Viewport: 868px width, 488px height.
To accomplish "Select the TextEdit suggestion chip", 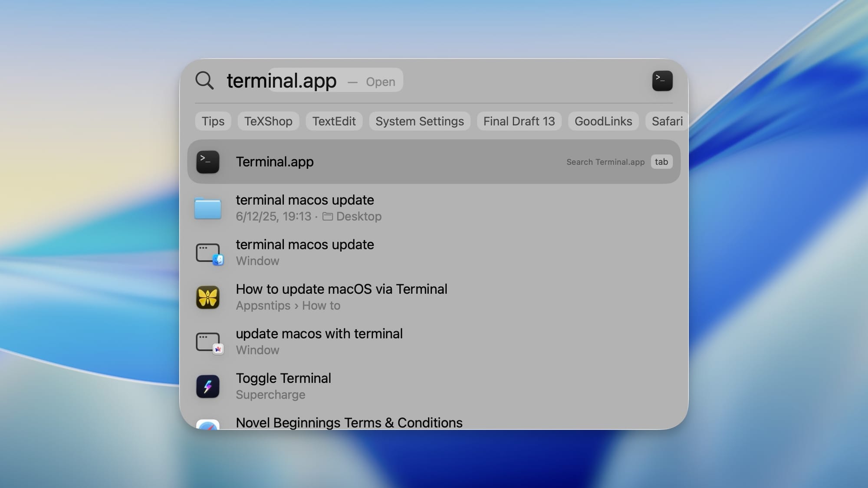I will (334, 121).
